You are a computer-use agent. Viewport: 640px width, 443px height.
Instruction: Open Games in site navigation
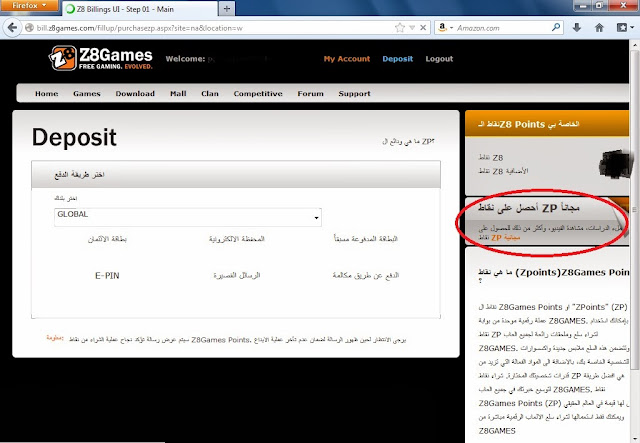point(87,93)
